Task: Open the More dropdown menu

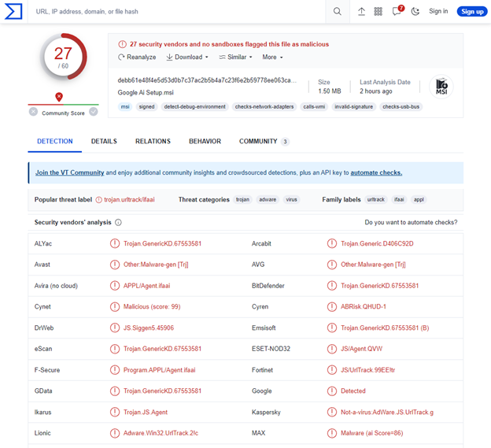Action: [x=272, y=57]
